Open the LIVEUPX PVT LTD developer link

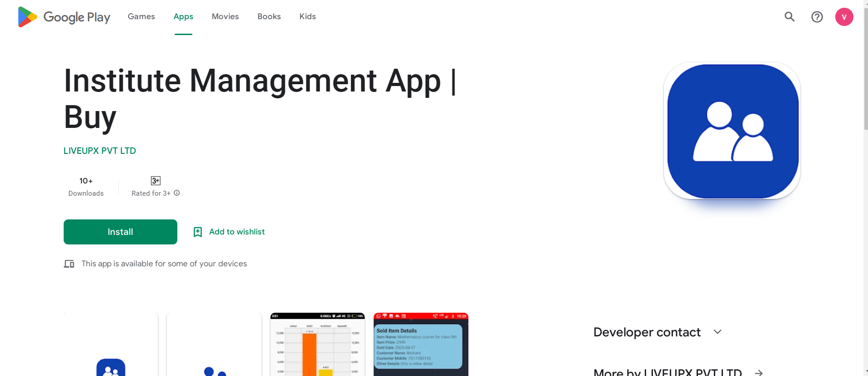[100, 151]
